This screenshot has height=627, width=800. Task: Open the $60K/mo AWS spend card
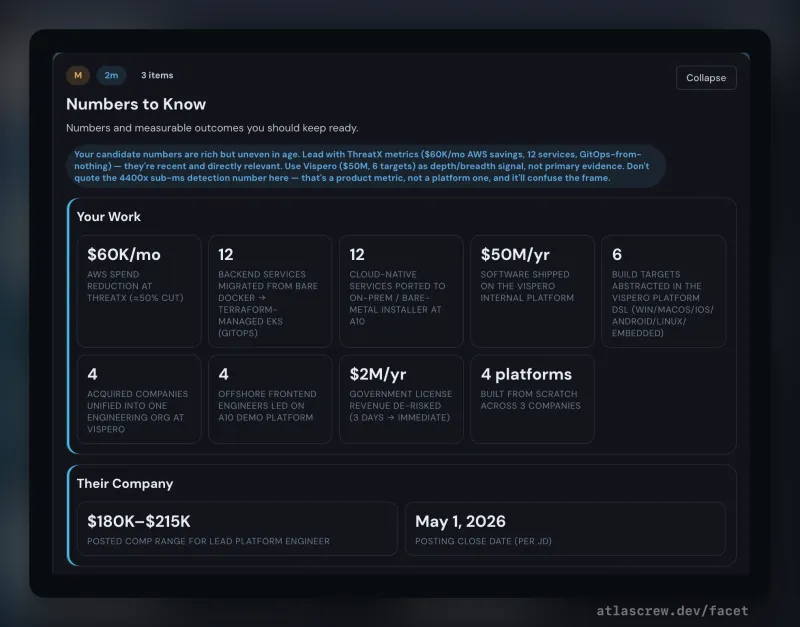pos(139,291)
